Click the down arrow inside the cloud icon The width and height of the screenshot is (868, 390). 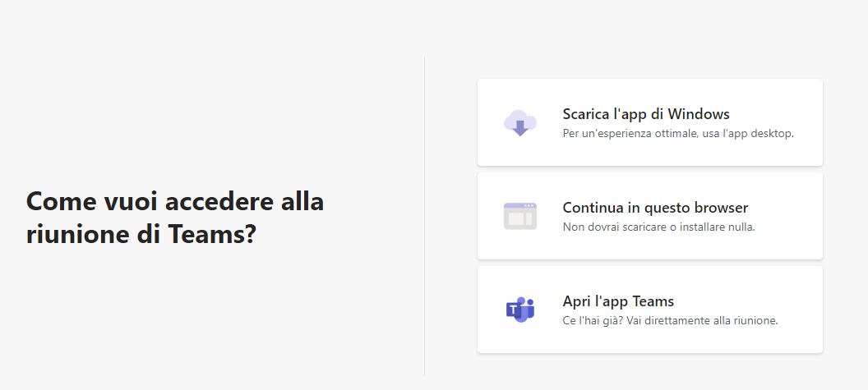pyautogui.click(x=519, y=128)
